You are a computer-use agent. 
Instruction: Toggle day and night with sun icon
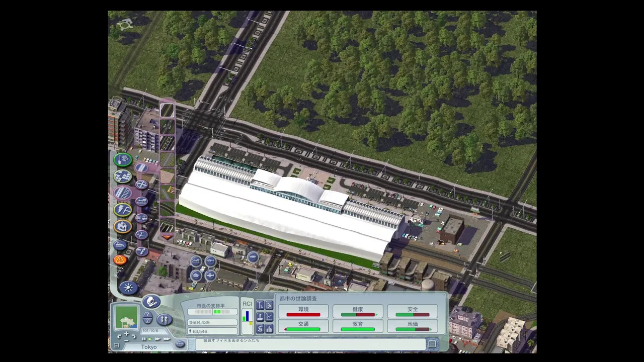pos(128,288)
